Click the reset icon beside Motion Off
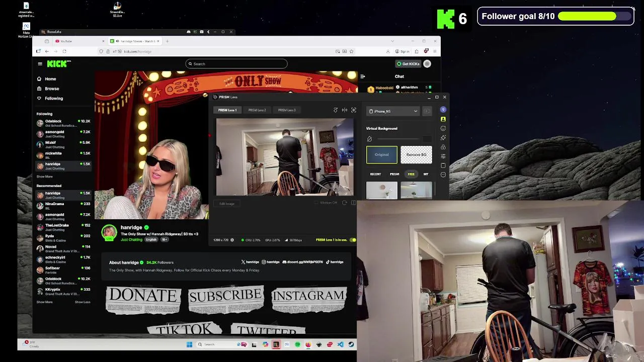Screen dimensions: 644x362 click(345, 203)
